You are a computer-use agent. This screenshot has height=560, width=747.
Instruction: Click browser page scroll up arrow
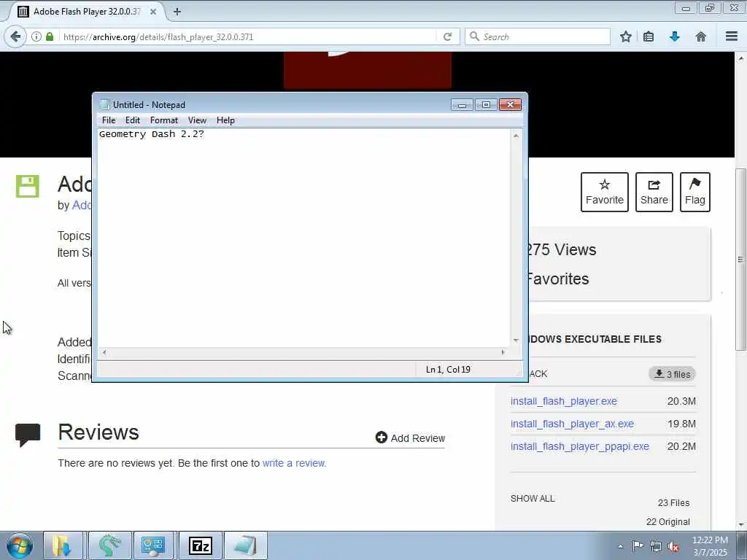tap(741, 58)
